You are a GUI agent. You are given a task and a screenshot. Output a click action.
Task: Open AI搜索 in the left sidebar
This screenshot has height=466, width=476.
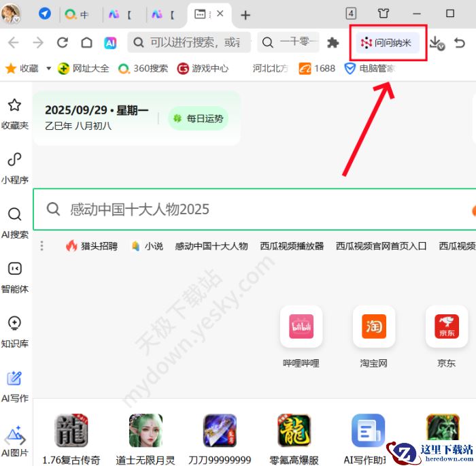[x=14, y=222]
